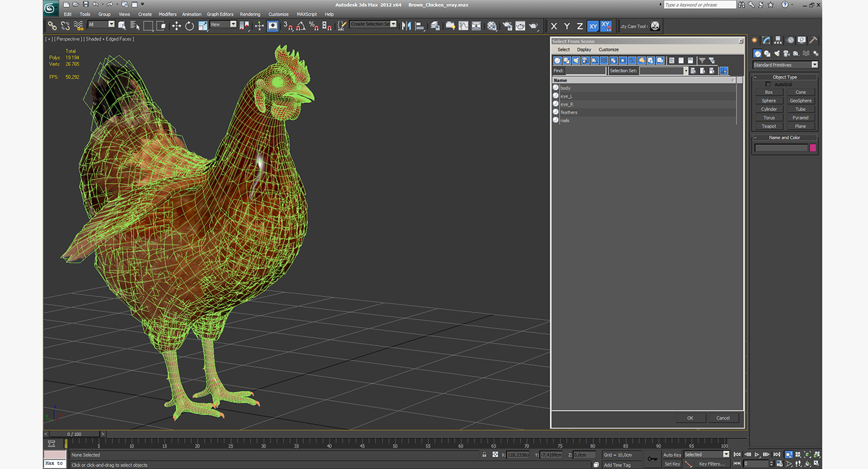
Task: Toggle Auto Key animation mode
Action: tap(672, 455)
